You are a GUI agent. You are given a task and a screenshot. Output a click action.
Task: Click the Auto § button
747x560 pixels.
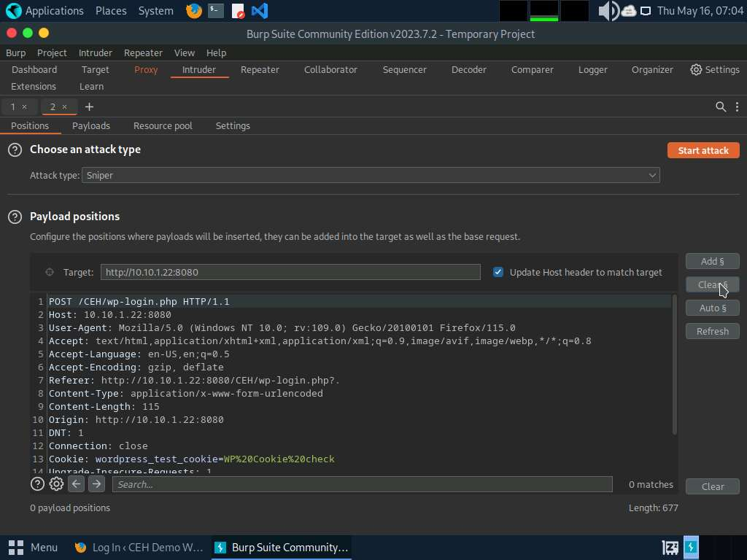712,308
